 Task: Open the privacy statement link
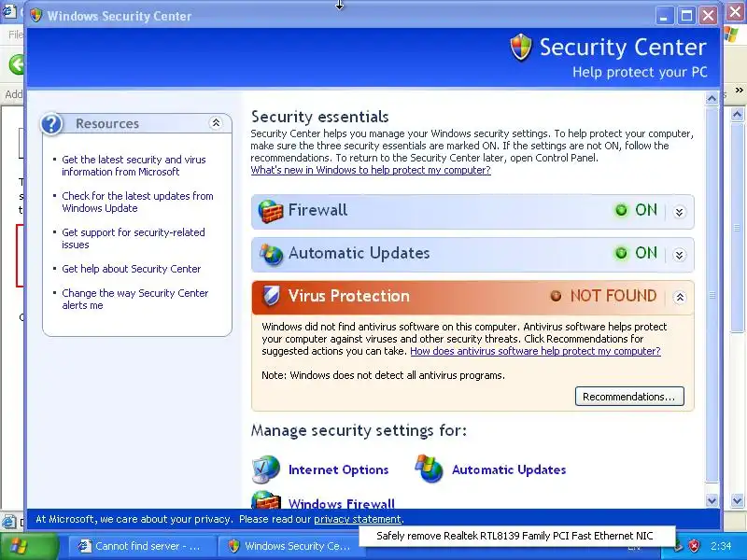coord(358,519)
